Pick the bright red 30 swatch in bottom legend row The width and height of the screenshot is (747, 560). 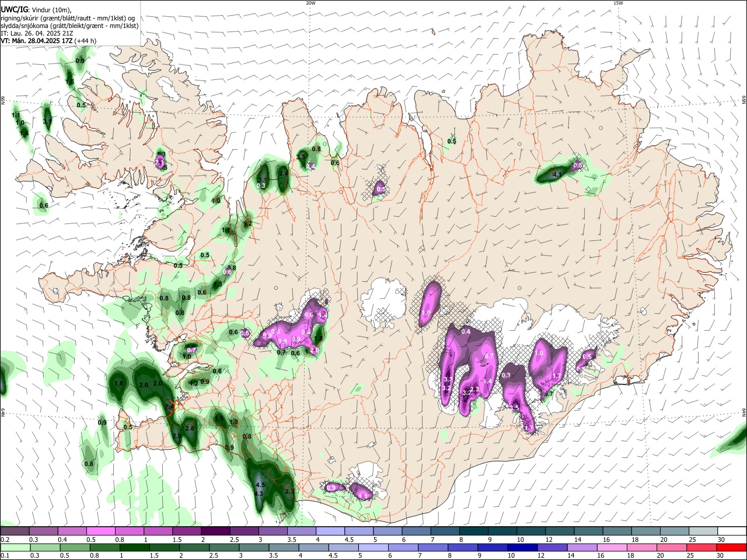click(x=731, y=547)
